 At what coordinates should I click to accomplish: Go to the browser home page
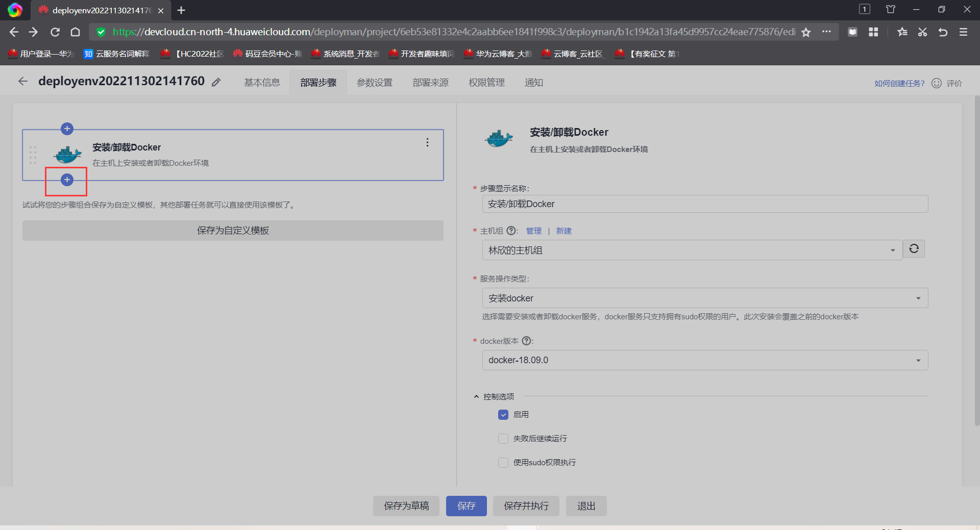tap(75, 32)
